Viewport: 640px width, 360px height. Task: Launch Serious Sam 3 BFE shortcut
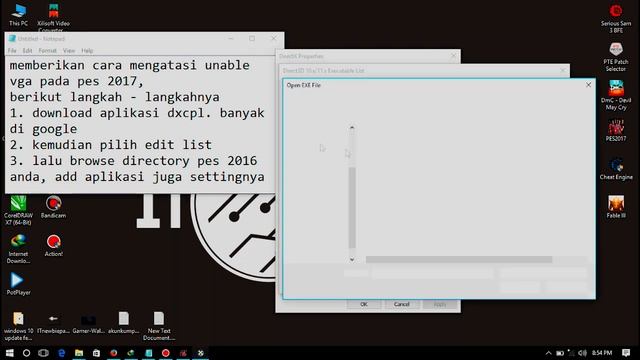click(x=616, y=18)
